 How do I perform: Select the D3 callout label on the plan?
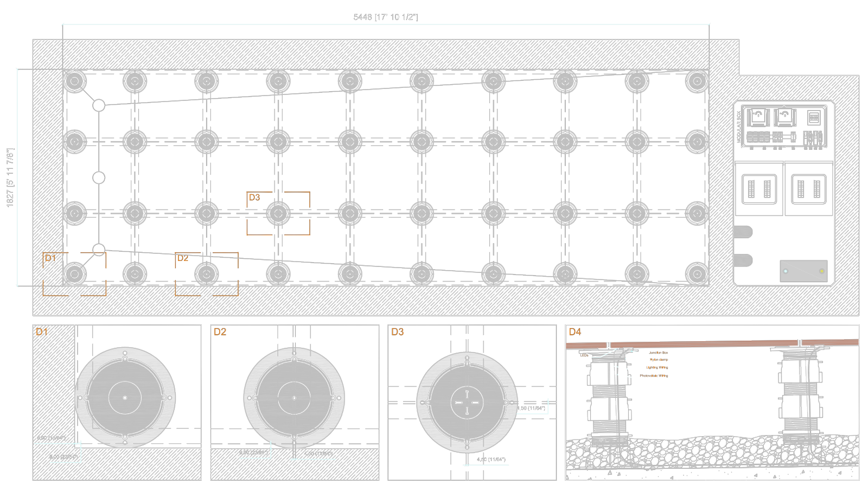pos(254,197)
